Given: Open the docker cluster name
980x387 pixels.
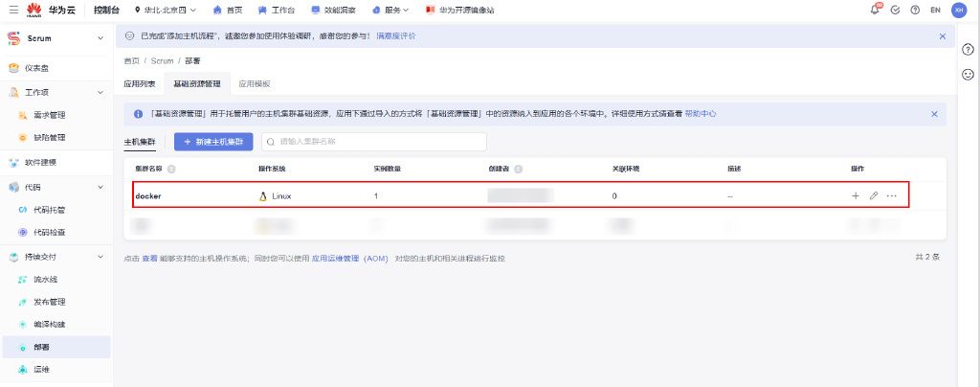Looking at the screenshot, I should click(x=148, y=195).
